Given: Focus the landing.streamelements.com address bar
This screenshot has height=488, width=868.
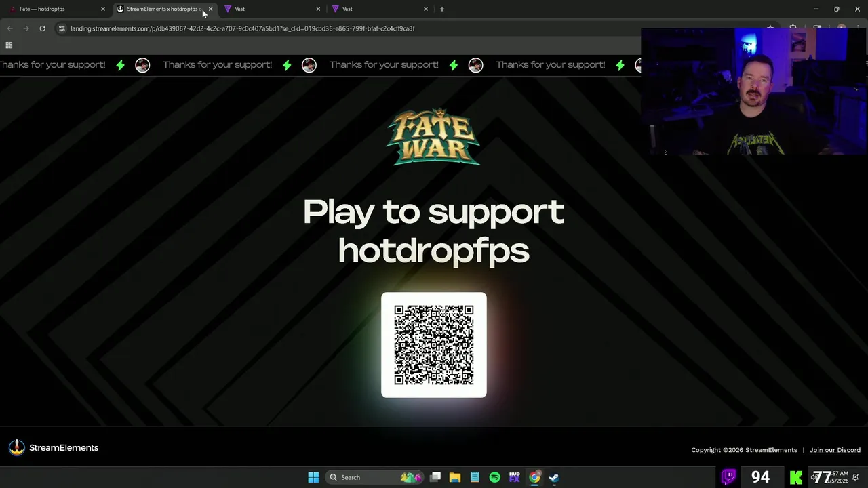Looking at the screenshot, I should 243,28.
